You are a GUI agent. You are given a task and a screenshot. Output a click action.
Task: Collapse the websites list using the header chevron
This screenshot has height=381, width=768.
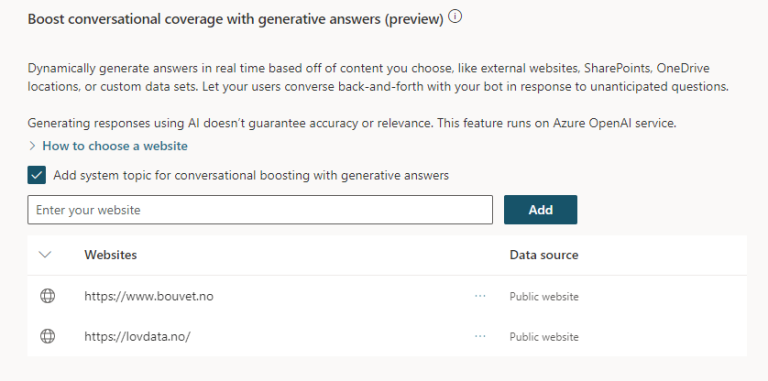coord(45,255)
